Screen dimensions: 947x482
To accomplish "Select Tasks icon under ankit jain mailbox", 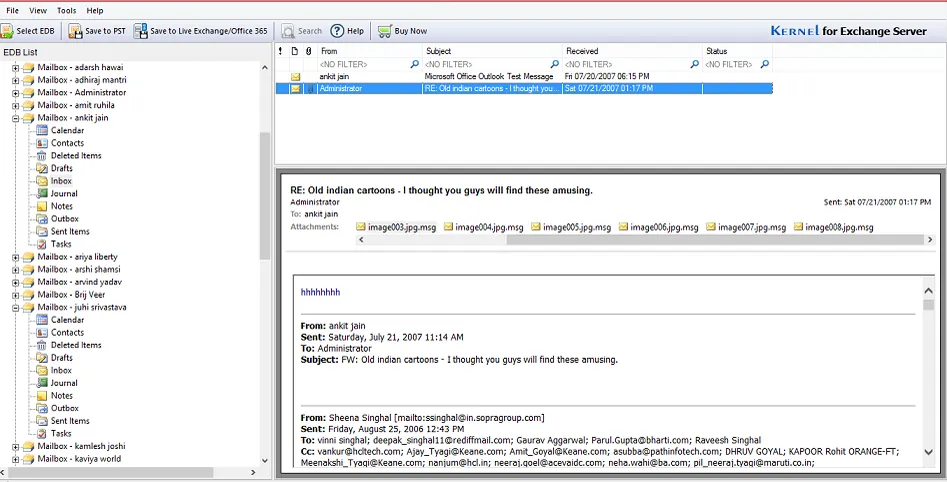I will tap(42, 244).
